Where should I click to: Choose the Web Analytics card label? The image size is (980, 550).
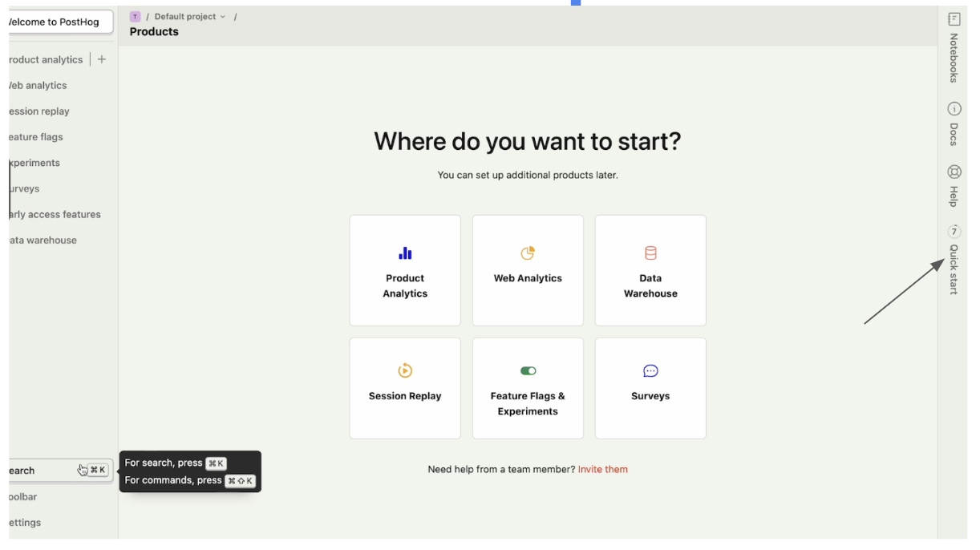tap(528, 278)
